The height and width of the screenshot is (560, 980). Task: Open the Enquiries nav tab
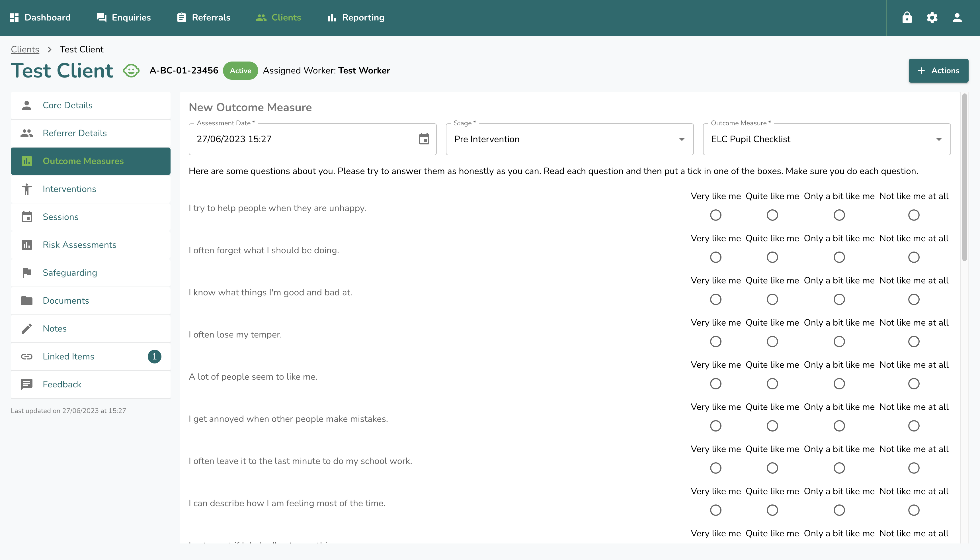(x=123, y=18)
